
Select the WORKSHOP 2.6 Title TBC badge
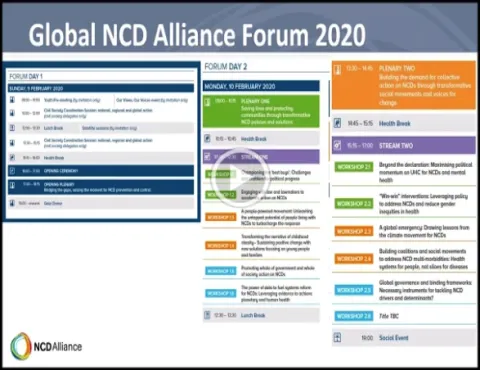click(x=354, y=316)
